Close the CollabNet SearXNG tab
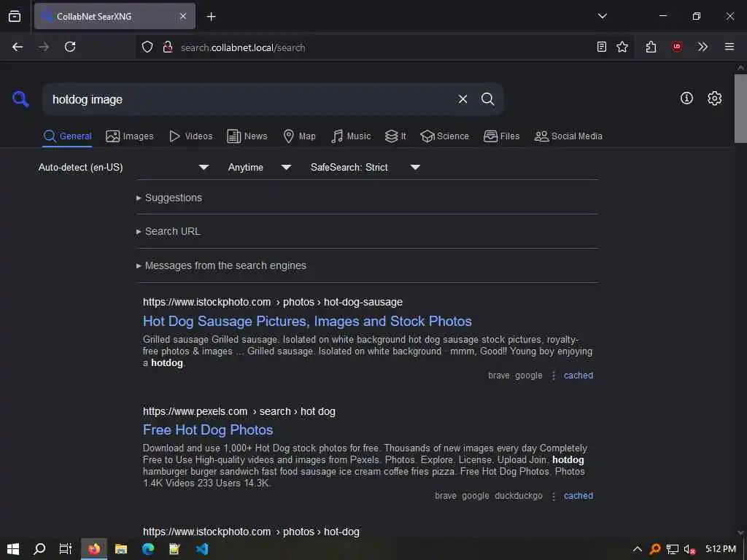This screenshot has height=560, width=747. click(x=183, y=16)
